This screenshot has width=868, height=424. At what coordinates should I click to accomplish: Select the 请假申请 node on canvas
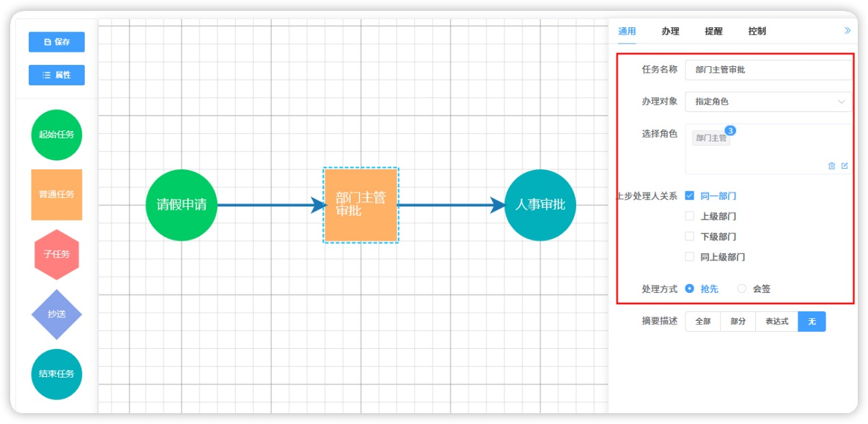tap(181, 205)
